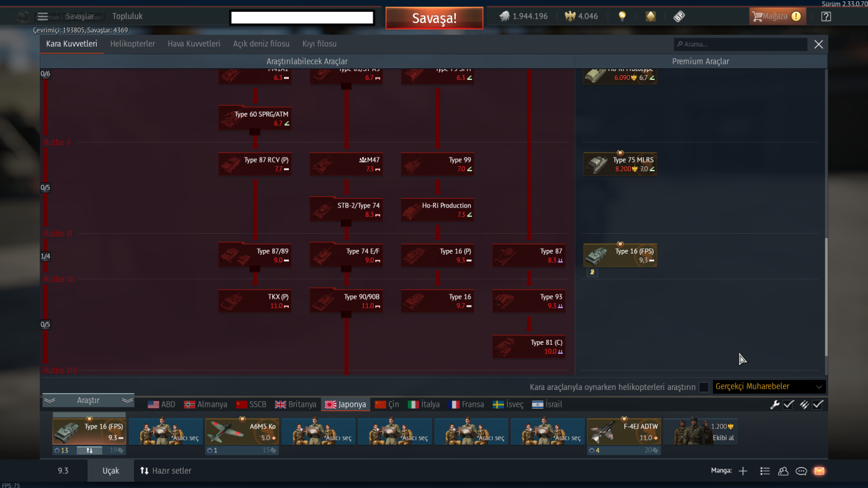Select the Type 99 vehicle
868x488 pixels.
[x=438, y=164]
